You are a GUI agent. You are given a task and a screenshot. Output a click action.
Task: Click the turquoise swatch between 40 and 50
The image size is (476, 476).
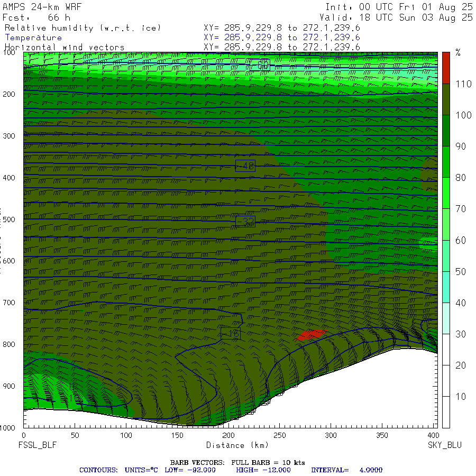point(446,287)
